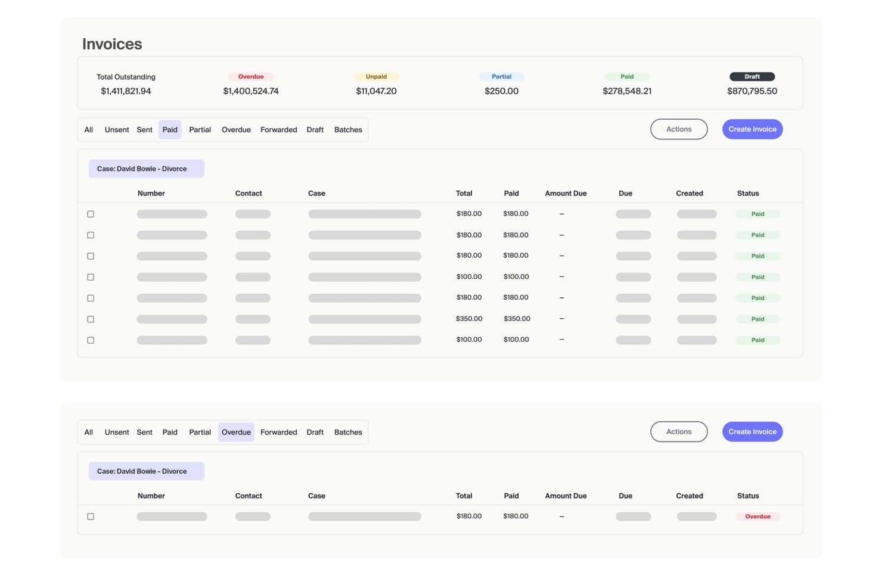
Task: Click Paid status badge of the $350.00 row
Action: [x=757, y=319]
